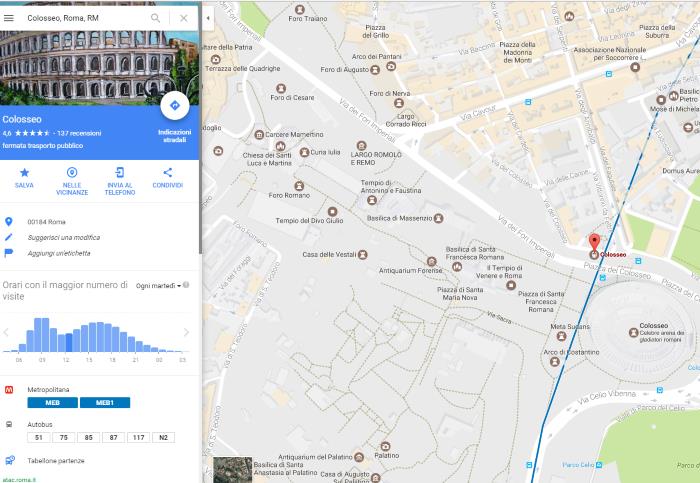Select Foro Romano map marker
The image size is (700, 483).
click(299, 186)
